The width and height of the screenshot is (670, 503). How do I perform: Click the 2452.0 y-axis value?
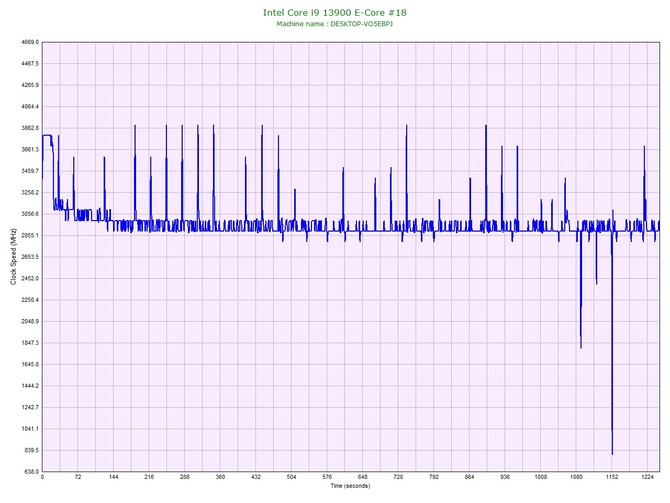click(30, 278)
